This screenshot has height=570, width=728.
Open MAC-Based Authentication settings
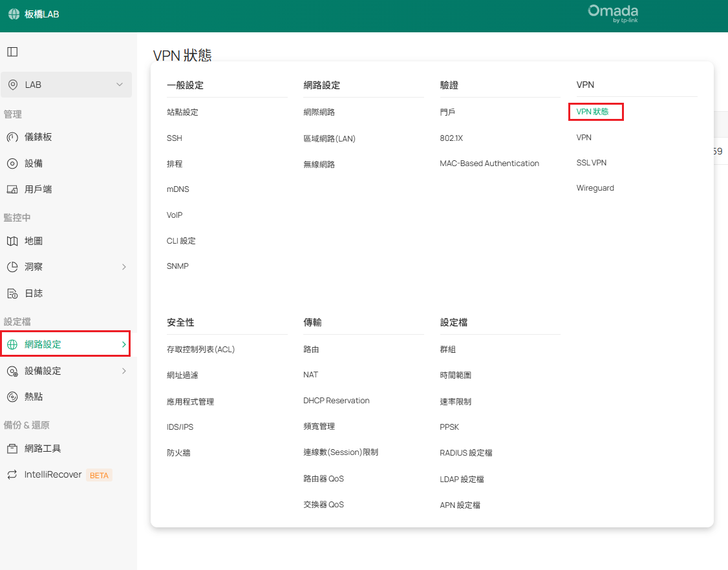[489, 164]
